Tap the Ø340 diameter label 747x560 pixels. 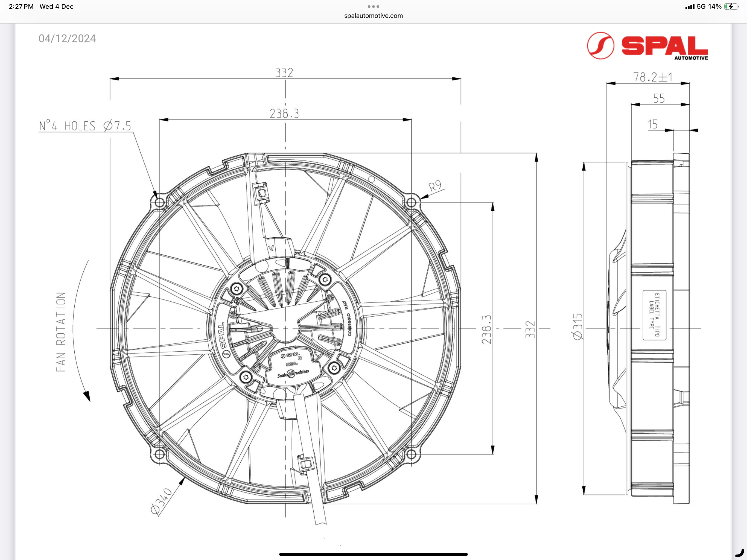point(161,501)
